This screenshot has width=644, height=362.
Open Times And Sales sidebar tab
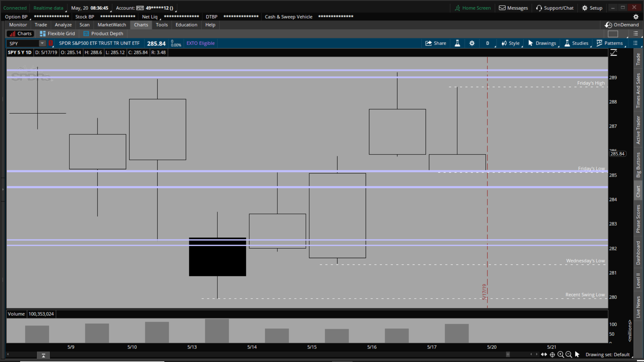(638, 90)
